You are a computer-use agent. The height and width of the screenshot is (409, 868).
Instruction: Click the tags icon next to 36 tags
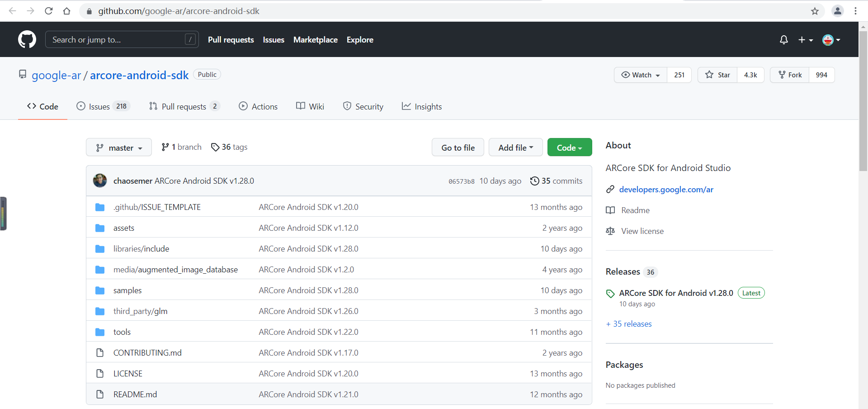click(x=215, y=147)
